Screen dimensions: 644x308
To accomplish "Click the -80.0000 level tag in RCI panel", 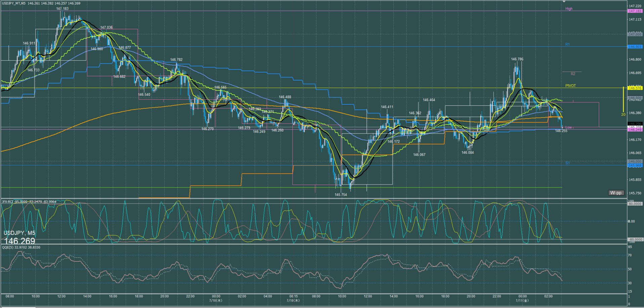I will (x=635, y=239).
